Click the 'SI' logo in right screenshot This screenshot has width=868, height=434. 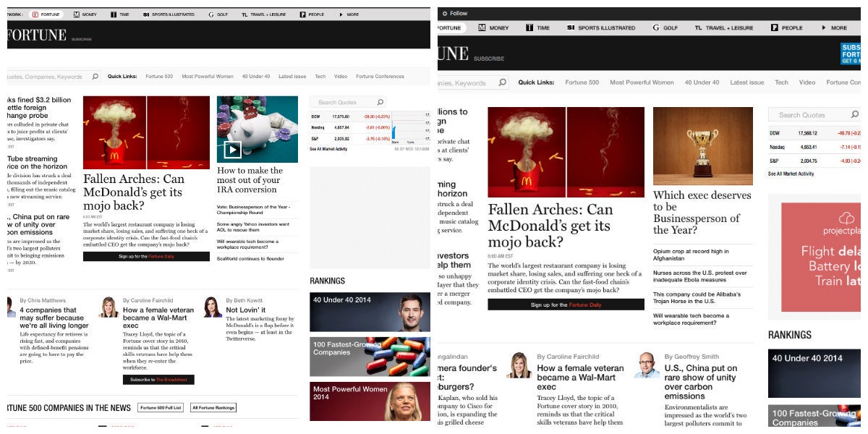coord(571,27)
